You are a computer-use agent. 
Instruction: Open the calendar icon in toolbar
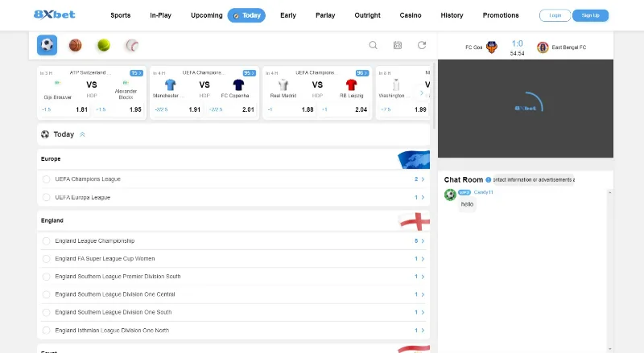(x=398, y=45)
